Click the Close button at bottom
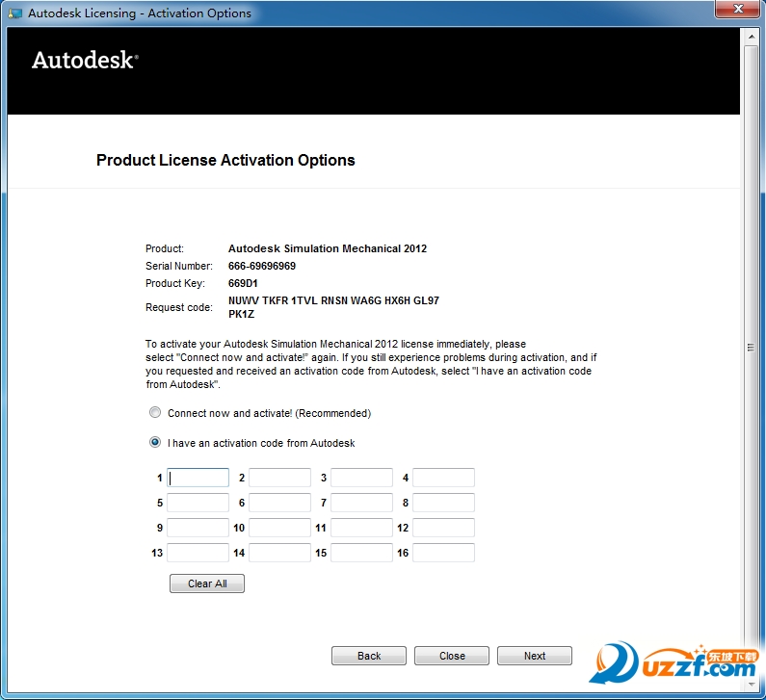The width and height of the screenshot is (766, 700). [x=452, y=656]
